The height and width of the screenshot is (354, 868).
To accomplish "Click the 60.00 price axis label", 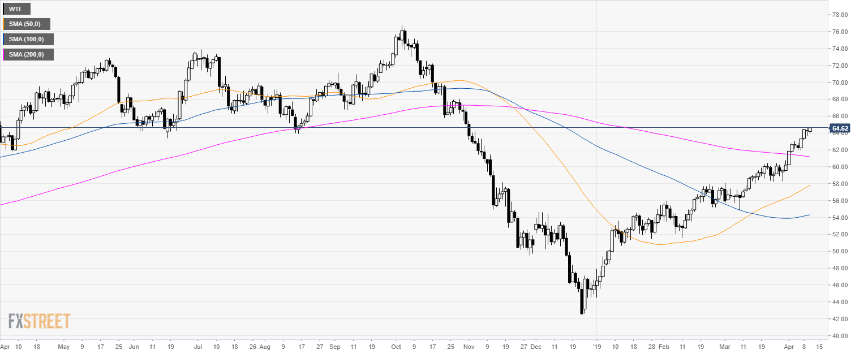I will pyautogui.click(x=839, y=167).
